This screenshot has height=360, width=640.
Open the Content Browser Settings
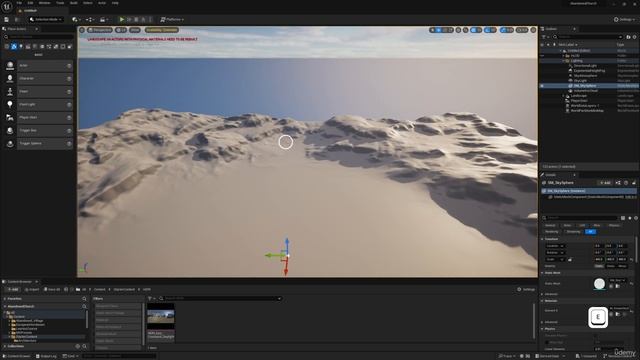(x=526, y=289)
